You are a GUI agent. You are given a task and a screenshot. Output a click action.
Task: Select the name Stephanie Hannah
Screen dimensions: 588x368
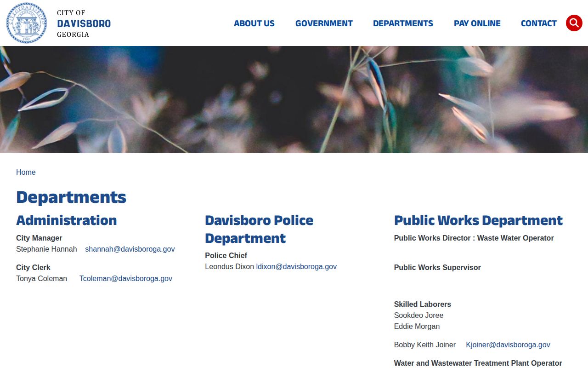pyautogui.click(x=46, y=249)
